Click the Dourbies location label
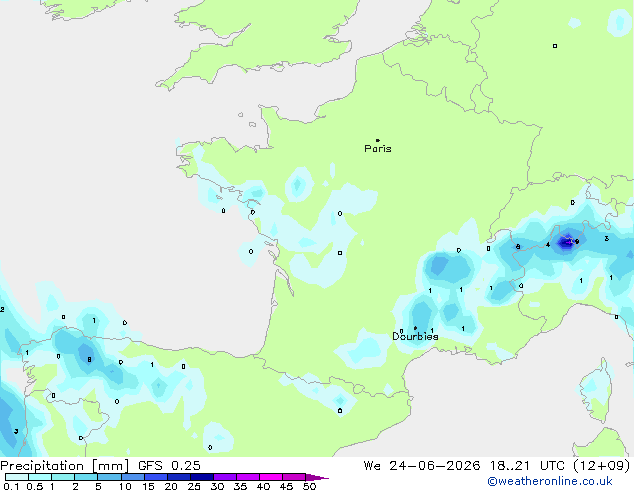634x490 pixels. pyautogui.click(x=415, y=336)
